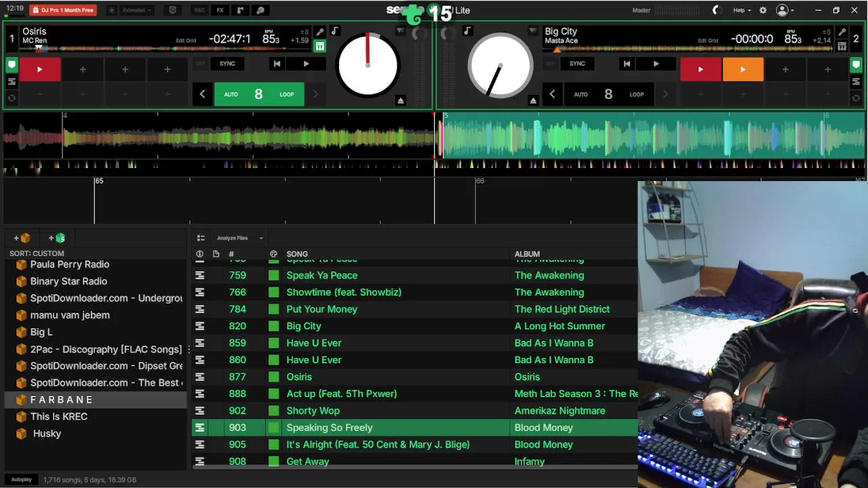Select deck 2 cue points tab icon

pyautogui.click(x=856, y=65)
